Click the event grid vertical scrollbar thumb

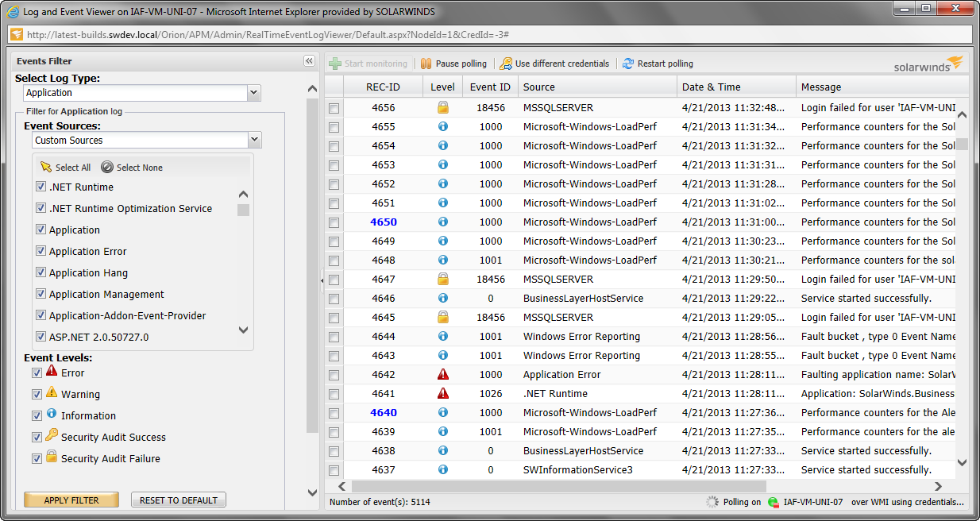click(x=962, y=144)
